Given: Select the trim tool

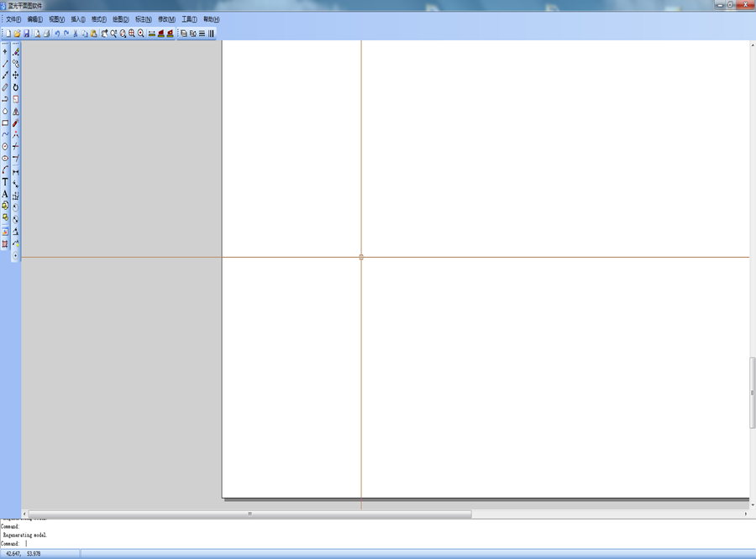Looking at the screenshot, I should click(x=16, y=146).
